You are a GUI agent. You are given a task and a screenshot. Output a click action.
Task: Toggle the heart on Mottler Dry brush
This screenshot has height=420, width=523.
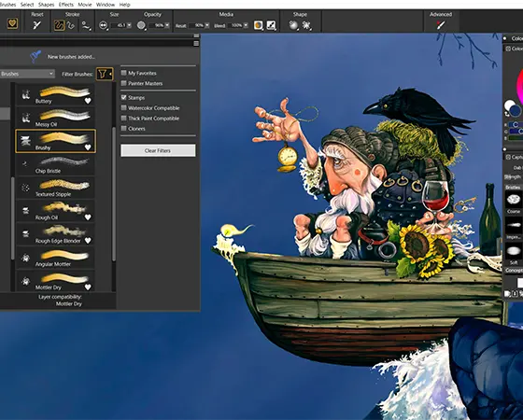88,287
